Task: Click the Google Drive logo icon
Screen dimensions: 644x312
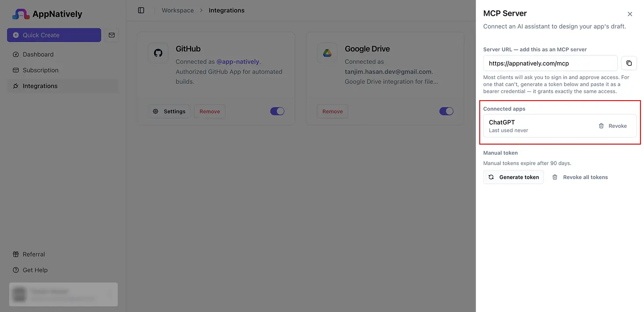Action: (327, 53)
